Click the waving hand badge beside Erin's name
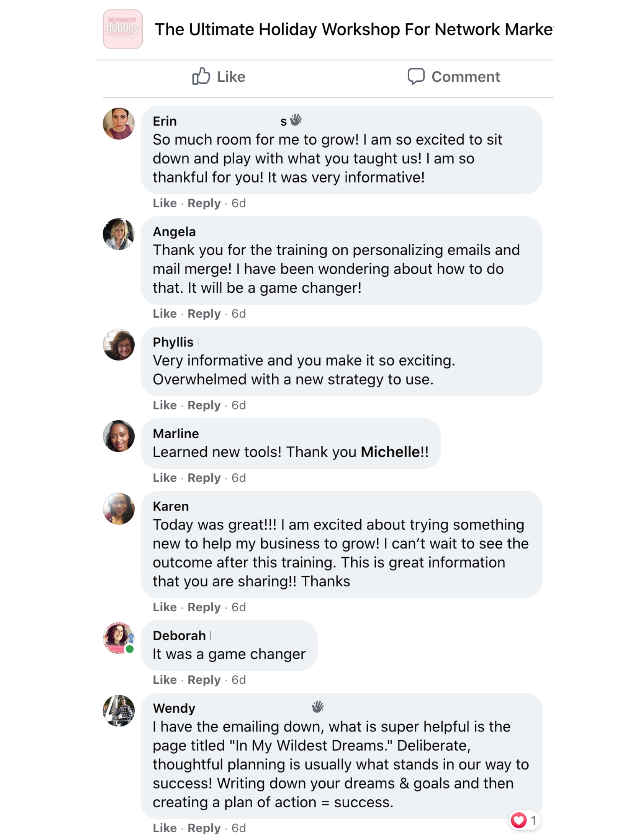This screenshot has width=644, height=834. click(x=296, y=120)
